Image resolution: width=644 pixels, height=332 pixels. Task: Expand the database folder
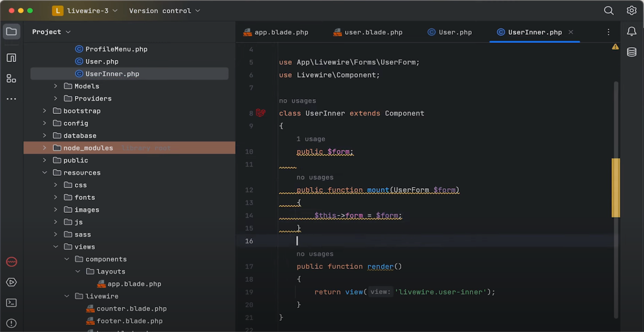(45, 135)
